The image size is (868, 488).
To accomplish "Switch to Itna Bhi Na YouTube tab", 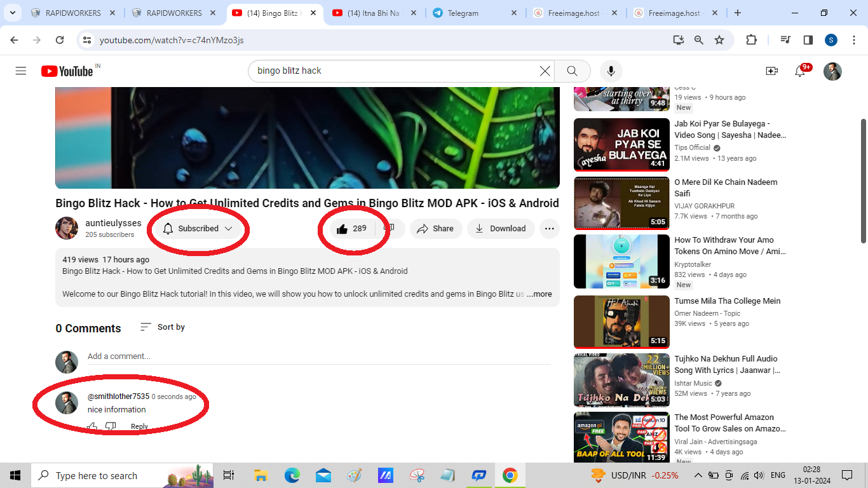I will click(375, 13).
